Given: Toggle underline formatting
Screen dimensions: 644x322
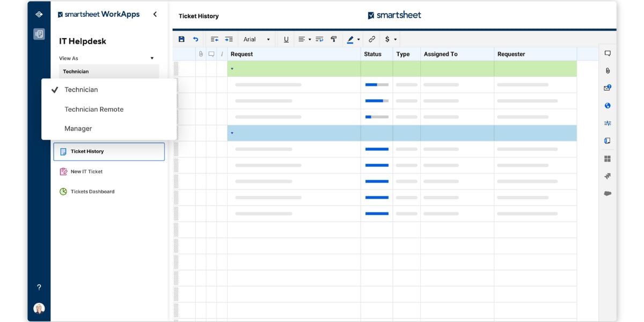Looking at the screenshot, I should click(x=286, y=39).
